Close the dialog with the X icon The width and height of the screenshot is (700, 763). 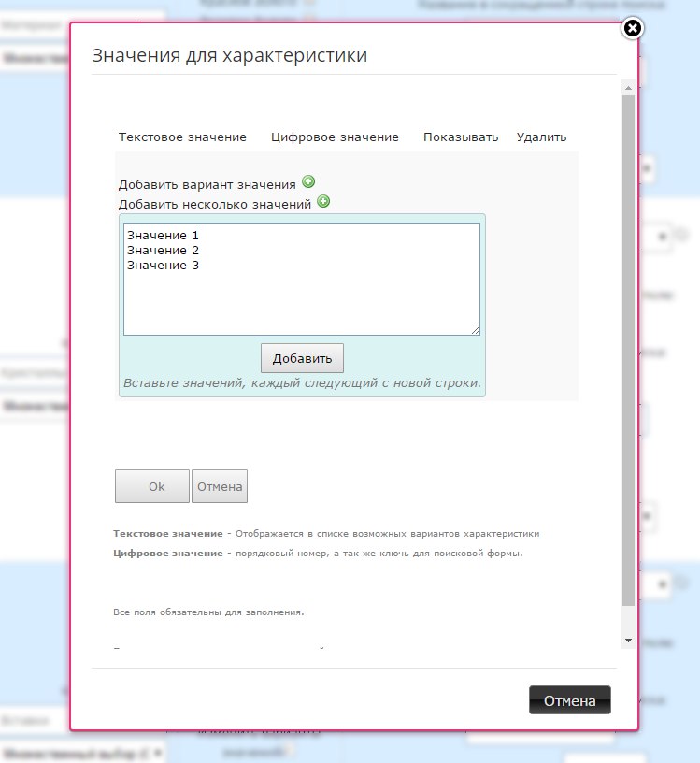[x=633, y=28]
